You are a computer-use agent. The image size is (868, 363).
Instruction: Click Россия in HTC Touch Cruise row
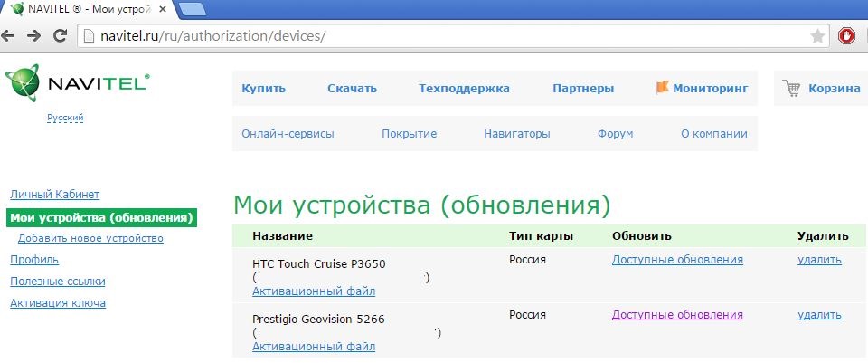pos(527,260)
